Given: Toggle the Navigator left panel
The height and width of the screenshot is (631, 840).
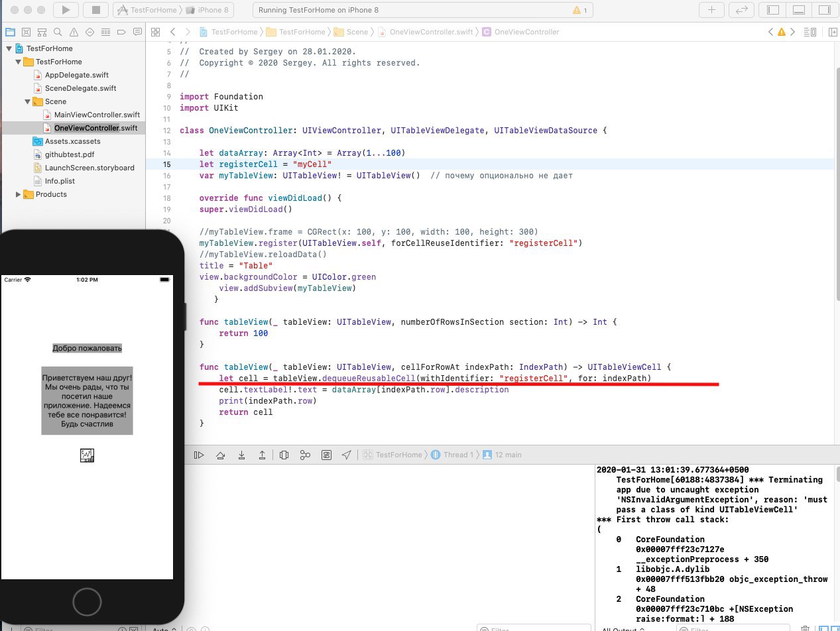Looking at the screenshot, I should pyautogui.click(x=773, y=10).
